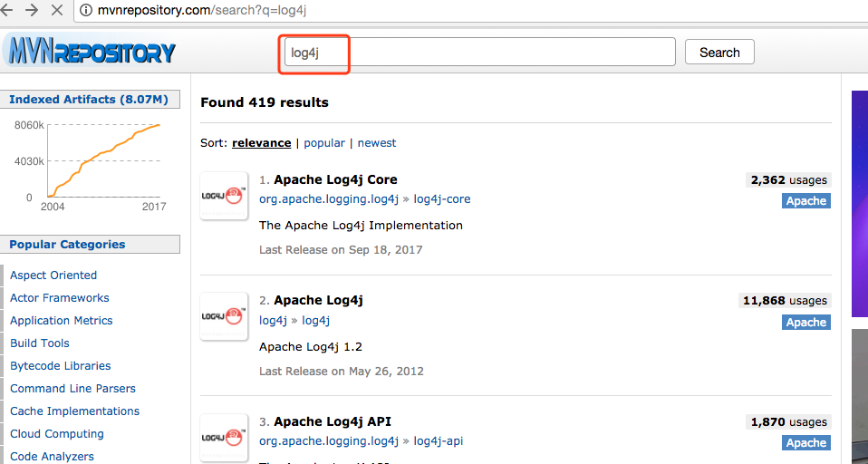Open log4j artifact link in second result
The width and height of the screenshot is (868, 464).
[x=315, y=321]
